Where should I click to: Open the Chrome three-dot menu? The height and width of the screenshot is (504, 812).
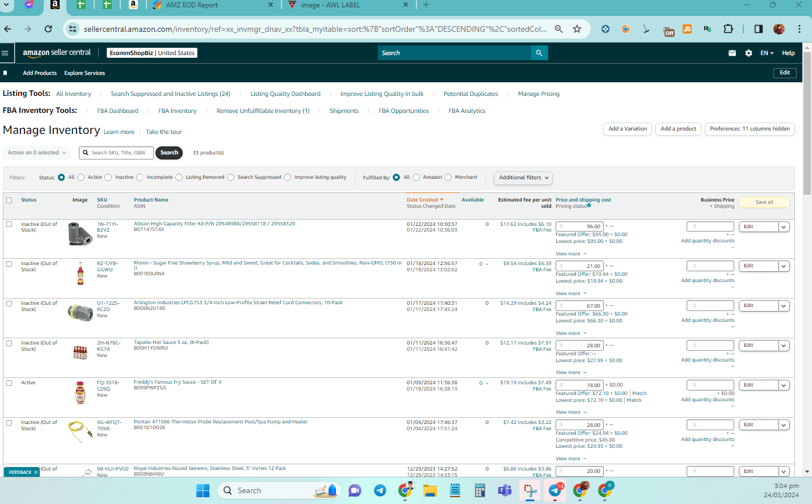tap(800, 29)
